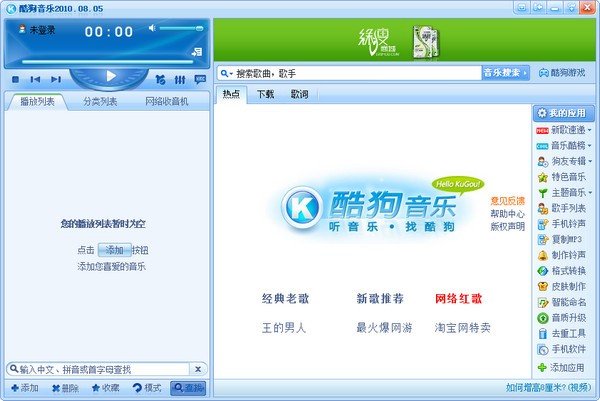Screen dimensions: 600x401
Task: Skip to the previous track
Action: coord(35,79)
